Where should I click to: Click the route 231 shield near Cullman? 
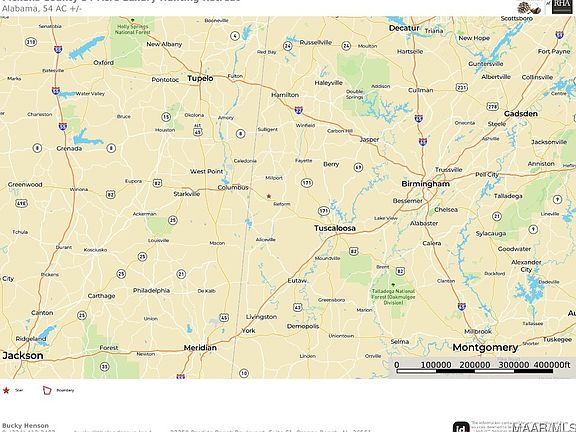[x=461, y=87]
